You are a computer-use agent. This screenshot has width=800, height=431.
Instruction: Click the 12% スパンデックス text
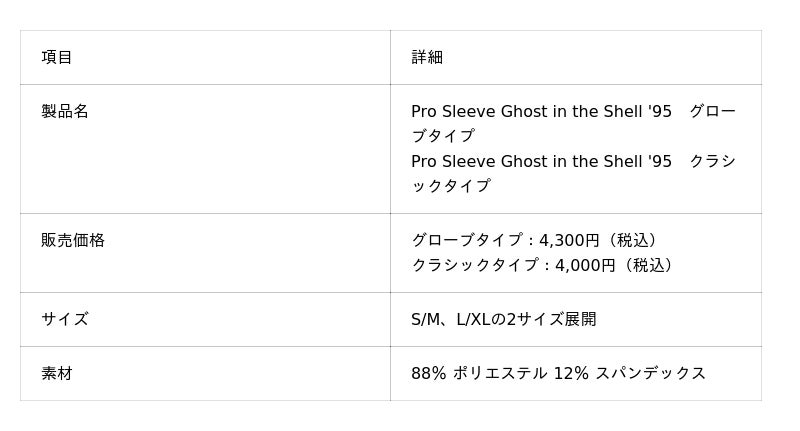(630, 373)
